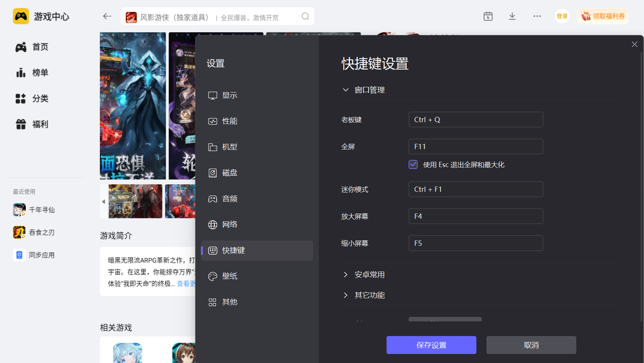
Task: Click the 风影游侠 game icon in search bar
Action: pos(131,17)
